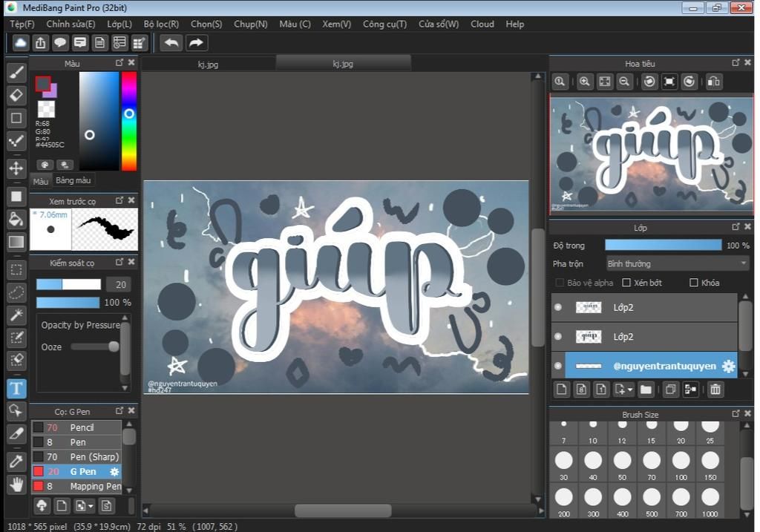Toggle visibility of @nguyentrantuquyen layer
The image size is (760, 532).
[558, 366]
